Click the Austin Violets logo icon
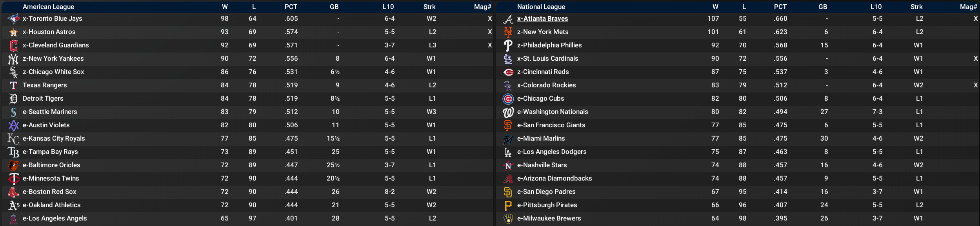This screenshot has width=980, height=226. 13,125
